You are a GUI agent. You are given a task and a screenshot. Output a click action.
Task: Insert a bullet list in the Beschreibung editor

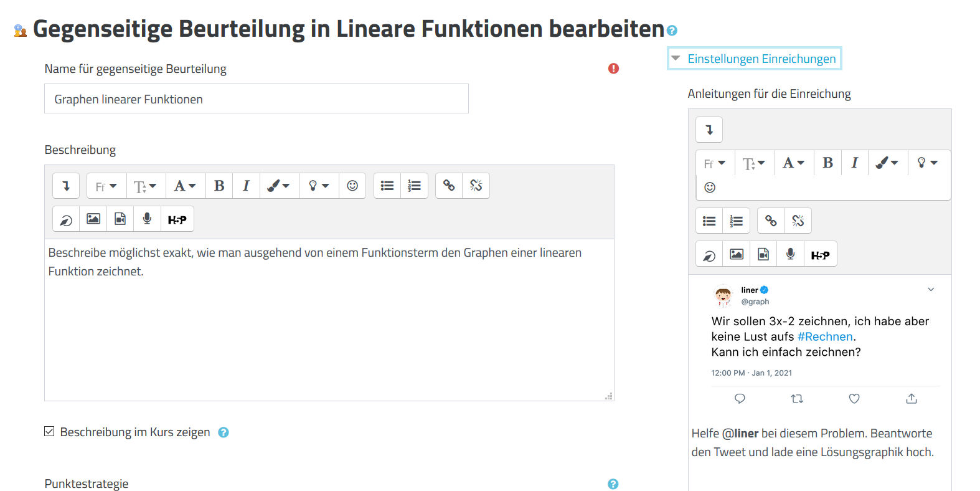pos(387,186)
